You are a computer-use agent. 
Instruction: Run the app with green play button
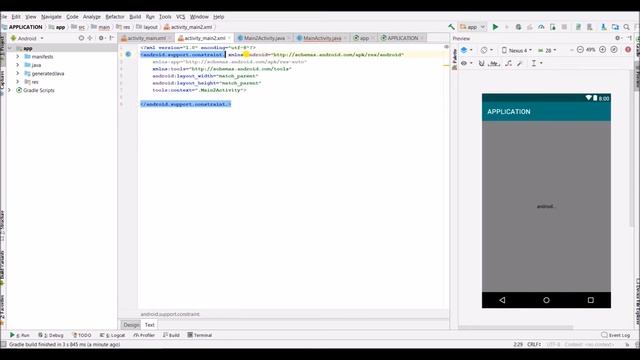495,27
